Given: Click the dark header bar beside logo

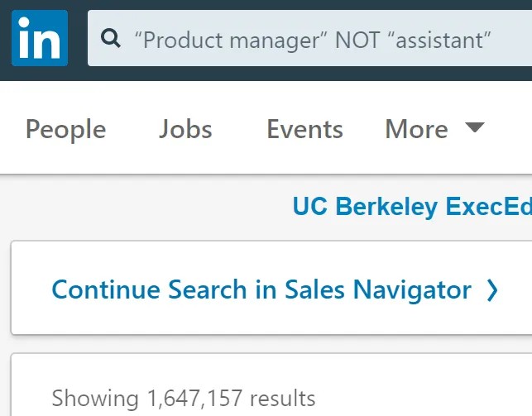Looking at the screenshot, I should pyautogui.click(x=78, y=73).
